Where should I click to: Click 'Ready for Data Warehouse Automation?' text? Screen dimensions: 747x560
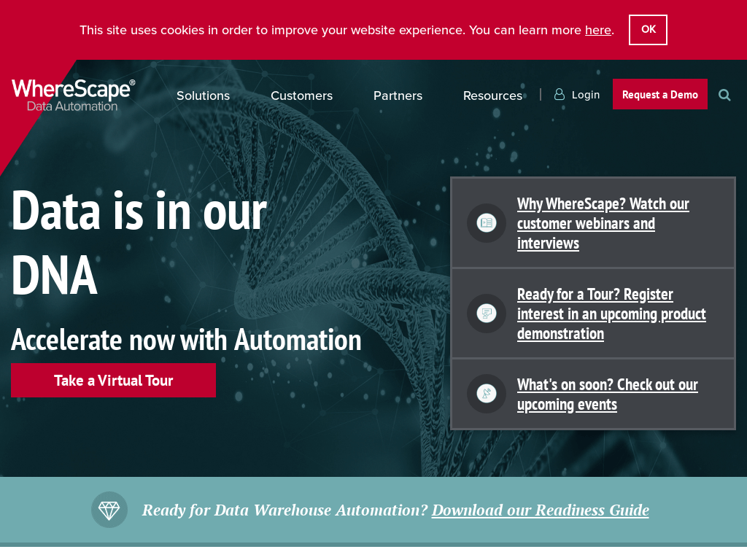[x=285, y=510]
